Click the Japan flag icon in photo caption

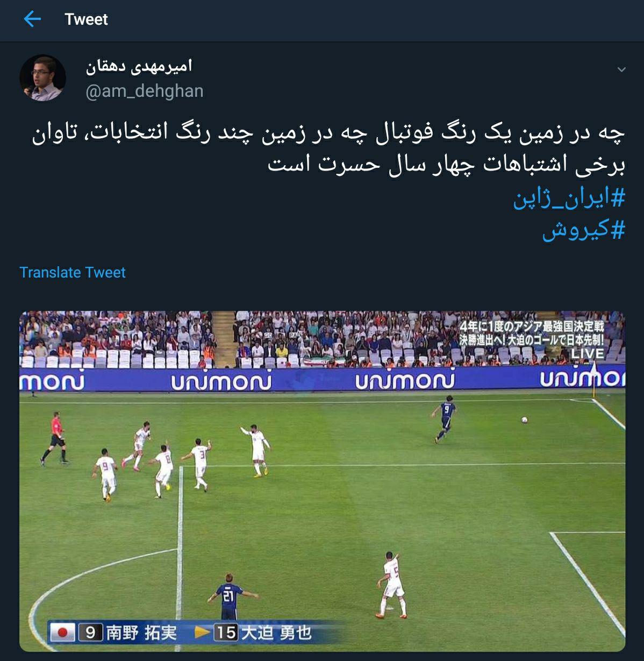point(62,632)
